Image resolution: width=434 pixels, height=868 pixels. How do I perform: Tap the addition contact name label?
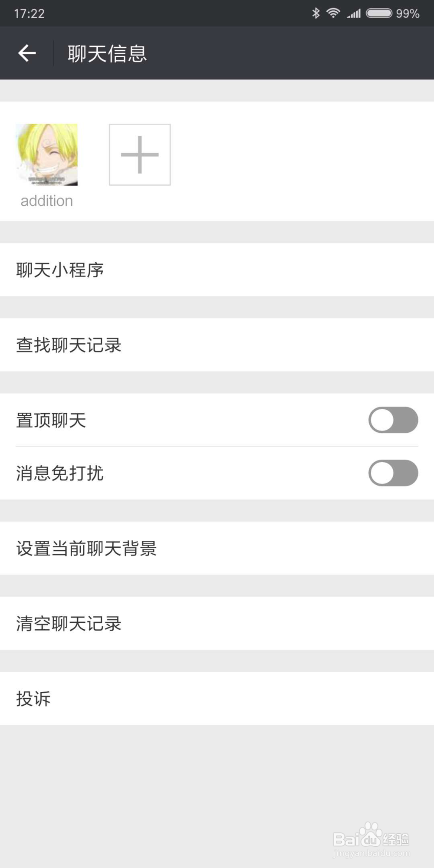click(x=47, y=201)
